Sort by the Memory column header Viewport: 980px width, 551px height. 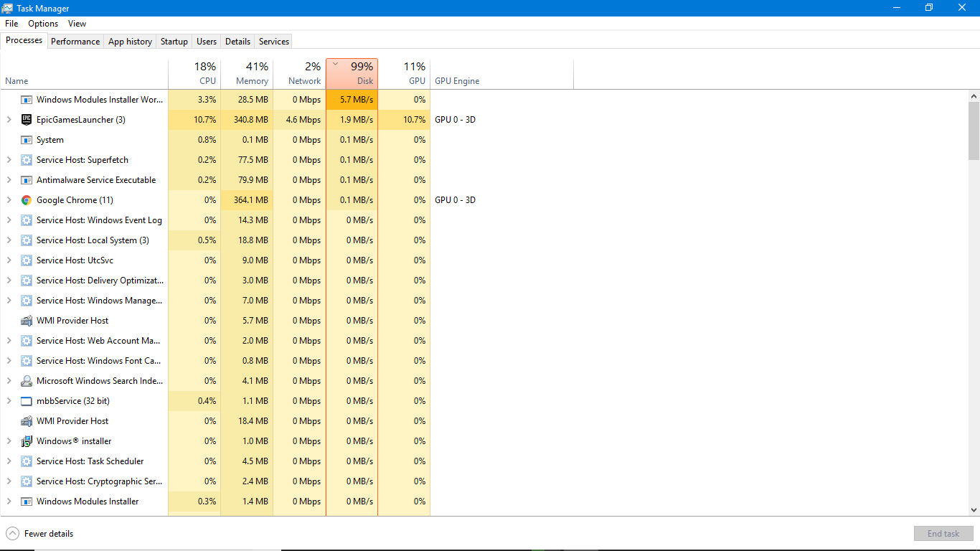(x=247, y=74)
